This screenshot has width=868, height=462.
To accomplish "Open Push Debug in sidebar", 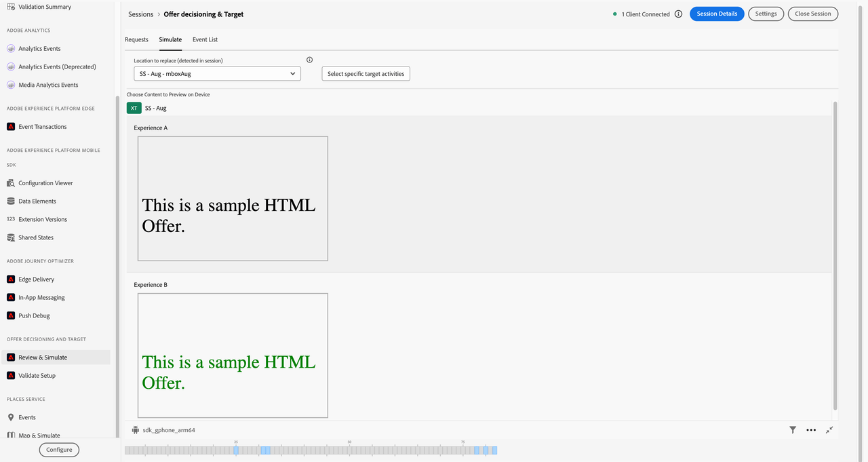I will pyautogui.click(x=34, y=315).
